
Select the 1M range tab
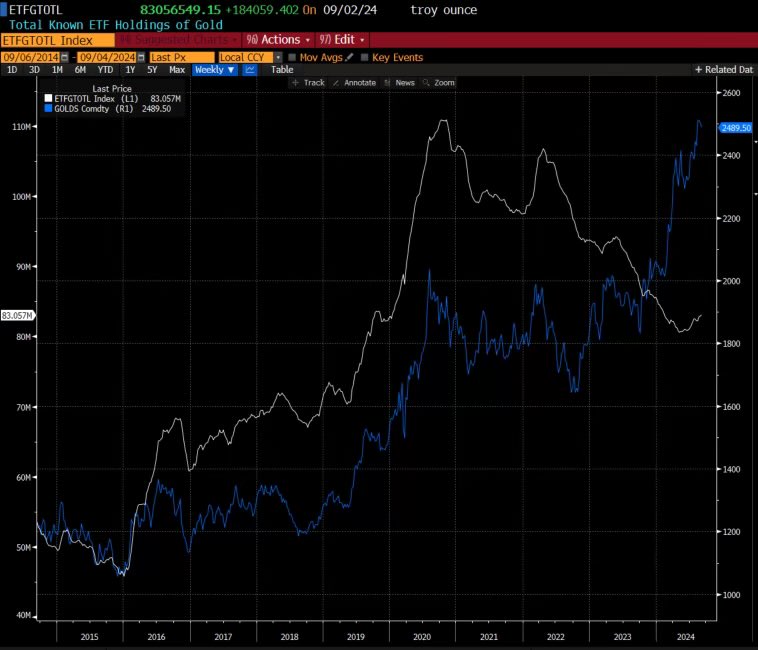57,70
